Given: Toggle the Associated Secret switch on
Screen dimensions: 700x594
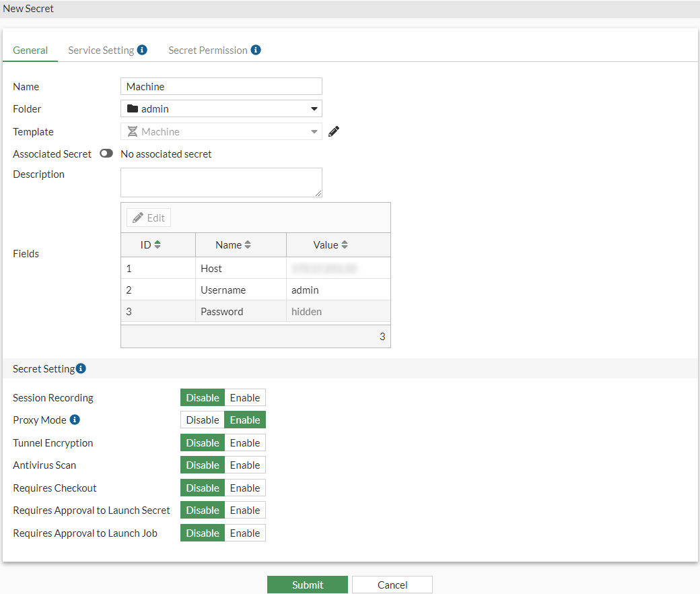Looking at the screenshot, I should [106, 153].
